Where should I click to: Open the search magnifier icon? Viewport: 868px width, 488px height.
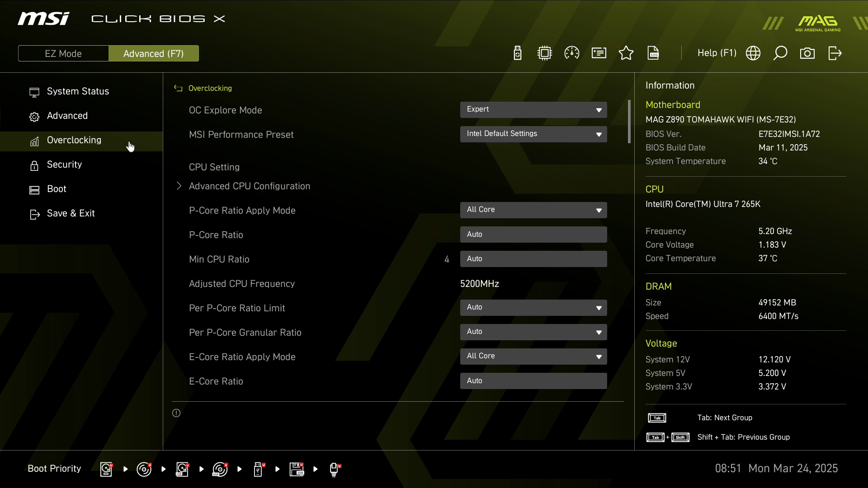780,53
